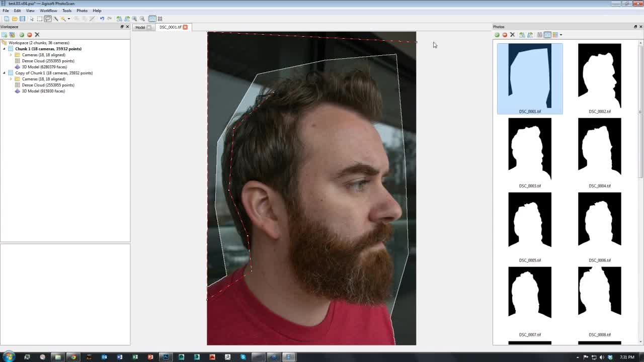Disable items with red Workspace button
644x362 pixels.
coord(29,35)
